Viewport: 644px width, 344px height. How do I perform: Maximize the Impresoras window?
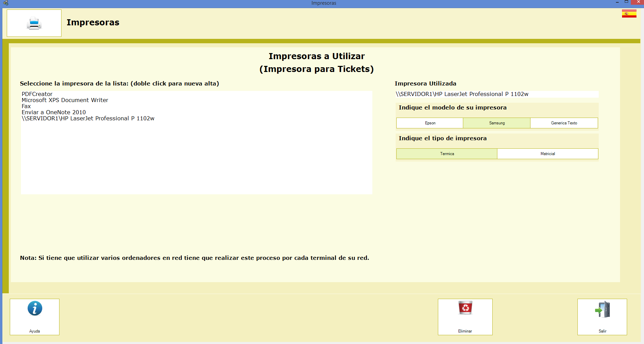pos(626,3)
